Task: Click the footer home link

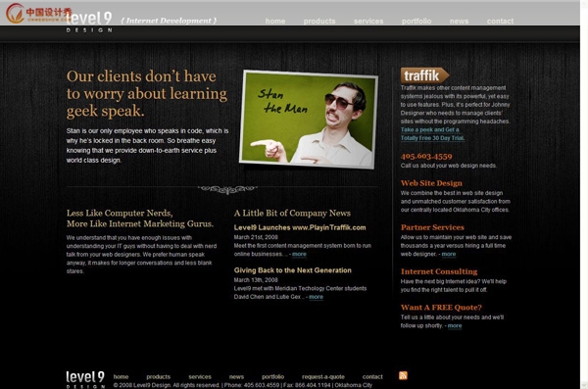Action: (x=121, y=376)
